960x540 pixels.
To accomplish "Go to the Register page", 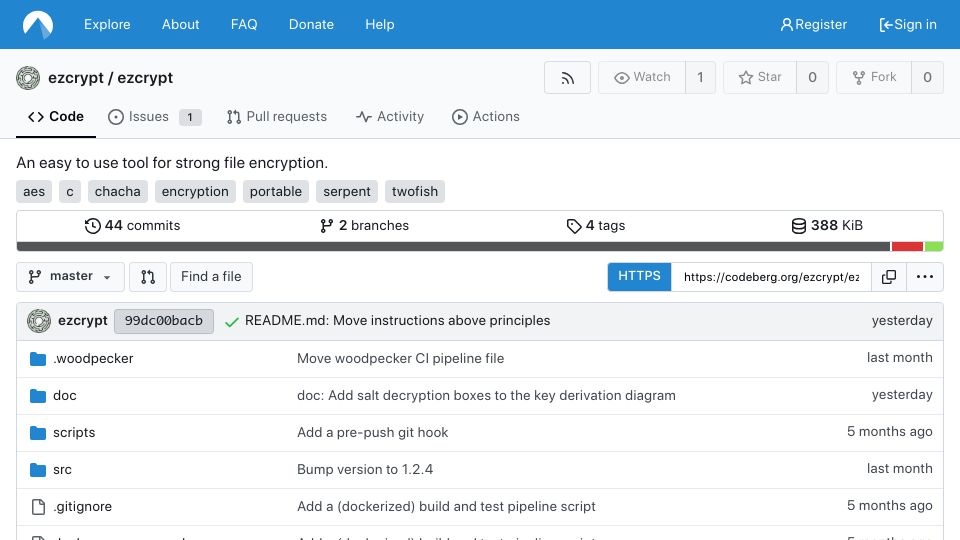I will coord(814,24).
